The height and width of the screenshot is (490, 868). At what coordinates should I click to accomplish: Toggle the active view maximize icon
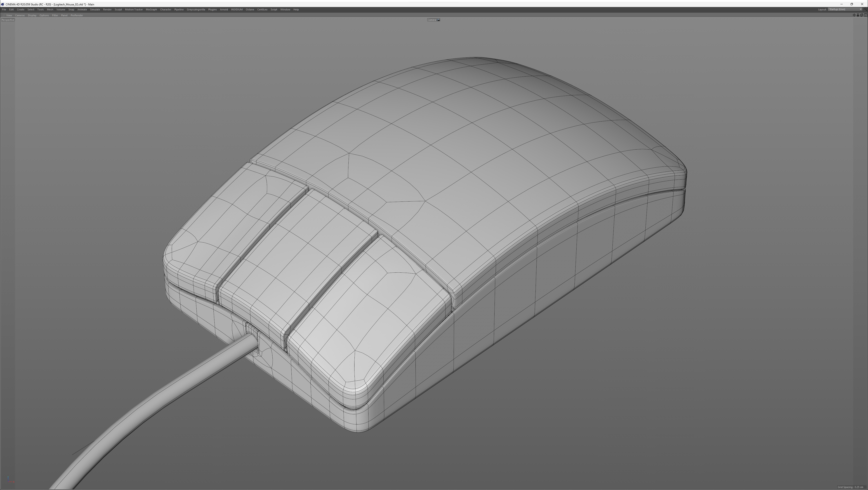866,15
